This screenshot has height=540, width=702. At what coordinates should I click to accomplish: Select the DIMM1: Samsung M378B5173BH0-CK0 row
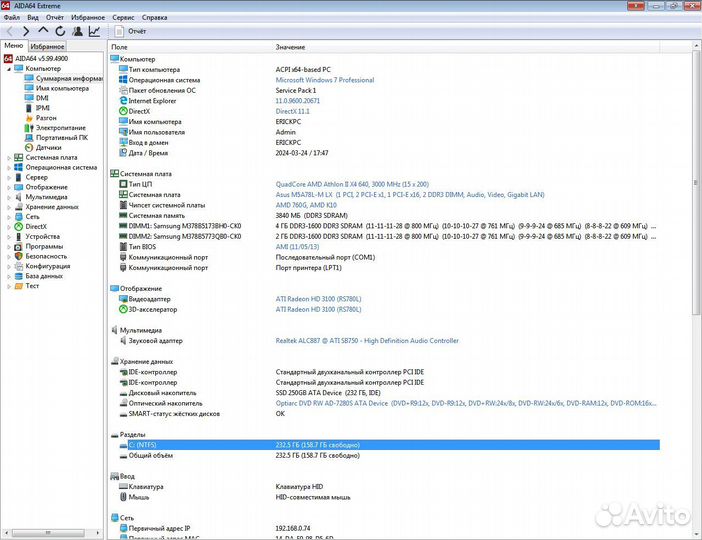tap(389, 226)
